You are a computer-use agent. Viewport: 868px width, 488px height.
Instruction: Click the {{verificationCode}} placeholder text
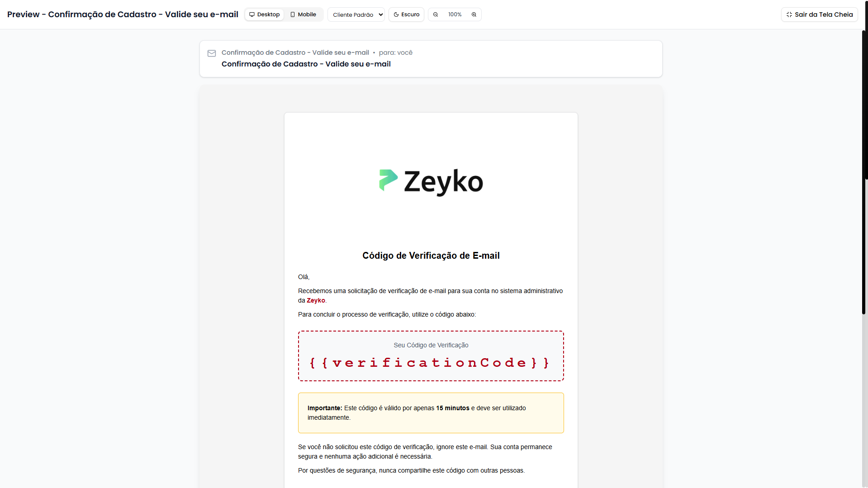click(430, 363)
